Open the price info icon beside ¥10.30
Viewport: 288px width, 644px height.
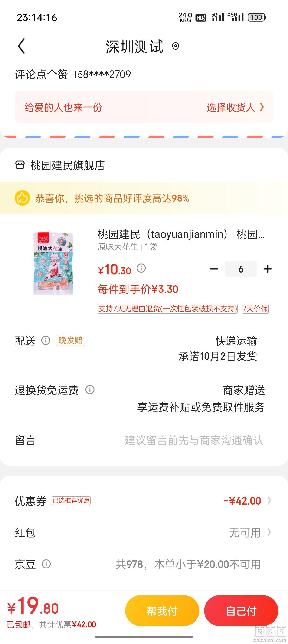141,268
